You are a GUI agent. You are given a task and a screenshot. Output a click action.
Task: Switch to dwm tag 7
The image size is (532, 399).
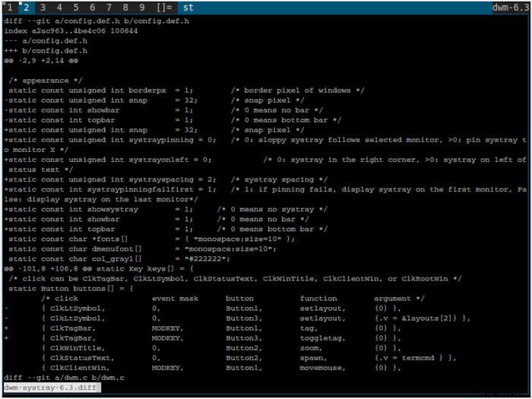pyautogui.click(x=109, y=7)
